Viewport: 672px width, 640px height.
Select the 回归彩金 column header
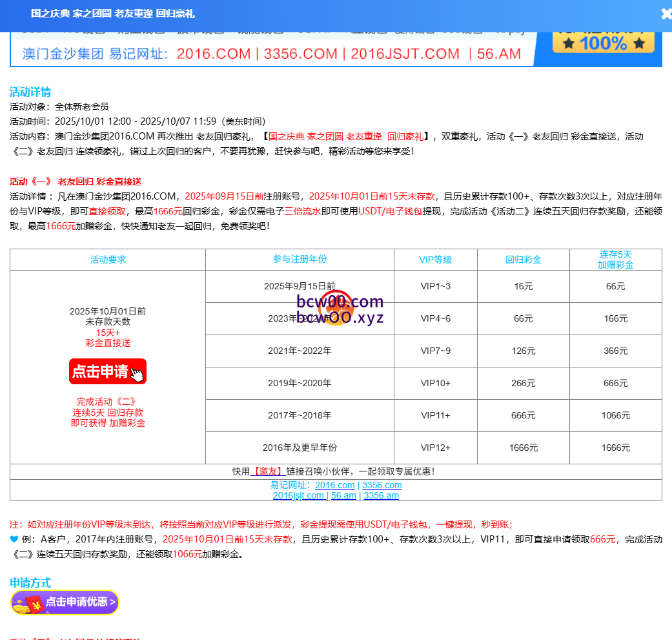[x=524, y=260]
